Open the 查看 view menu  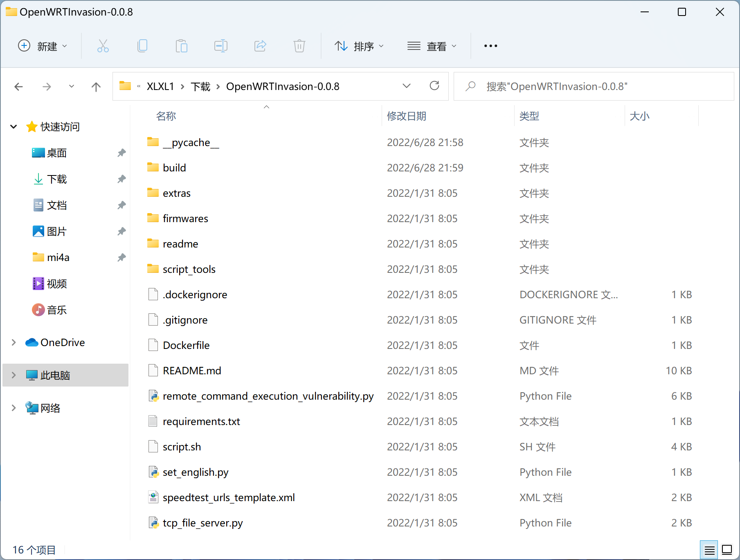[432, 46]
